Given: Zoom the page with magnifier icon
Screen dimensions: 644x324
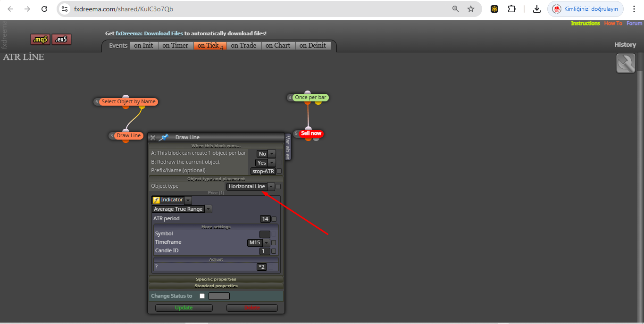Looking at the screenshot, I should tap(456, 9).
